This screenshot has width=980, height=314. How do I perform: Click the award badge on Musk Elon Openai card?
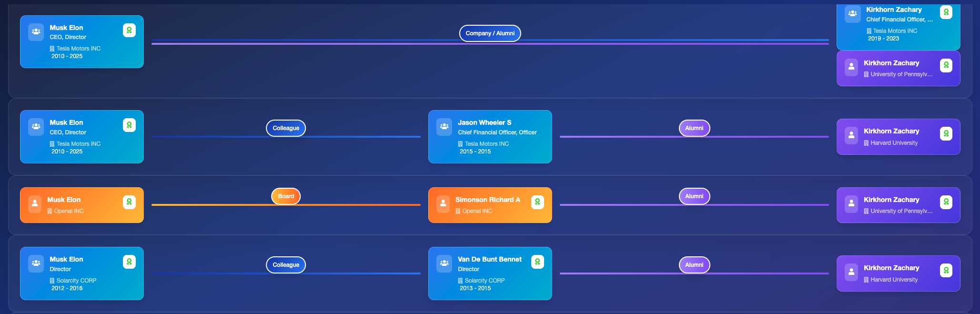click(129, 202)
